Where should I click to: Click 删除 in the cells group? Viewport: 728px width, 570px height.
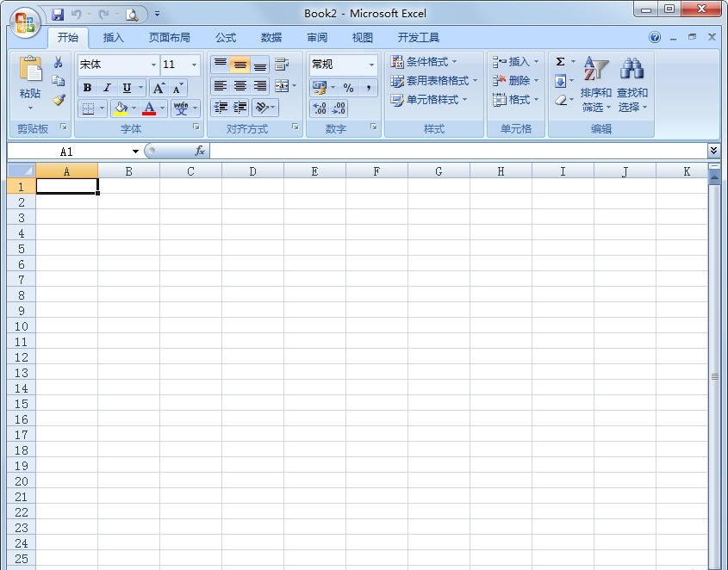[515, 81]
